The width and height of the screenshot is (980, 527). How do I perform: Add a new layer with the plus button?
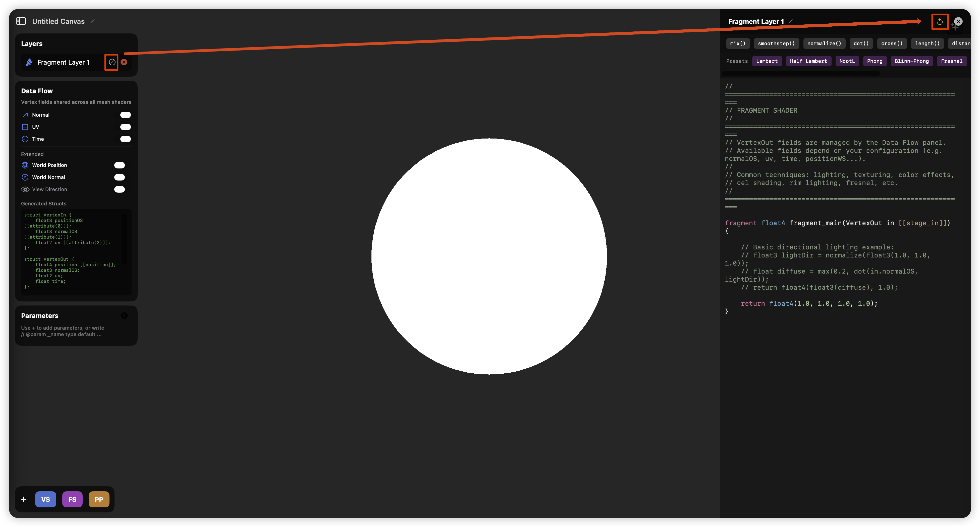24,499
